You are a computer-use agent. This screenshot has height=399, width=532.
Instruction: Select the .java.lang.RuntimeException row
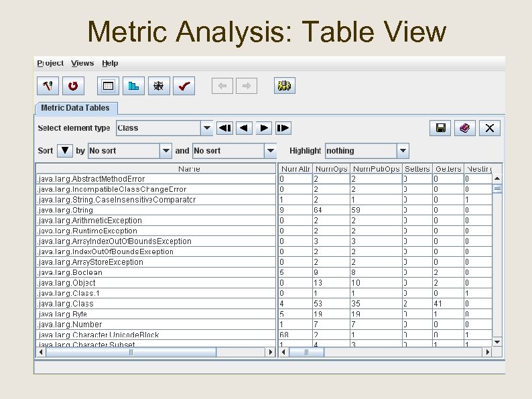(x=155, y=231)
